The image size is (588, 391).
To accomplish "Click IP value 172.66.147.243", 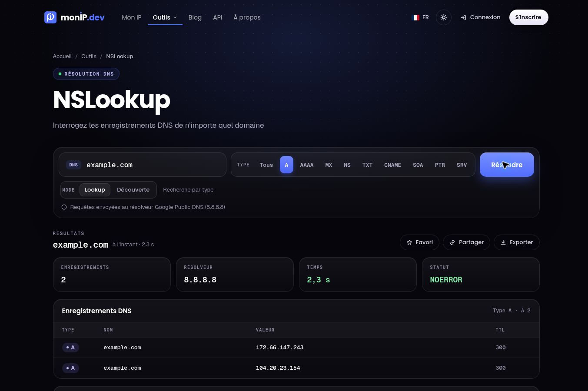I will (x=279, y=348).
